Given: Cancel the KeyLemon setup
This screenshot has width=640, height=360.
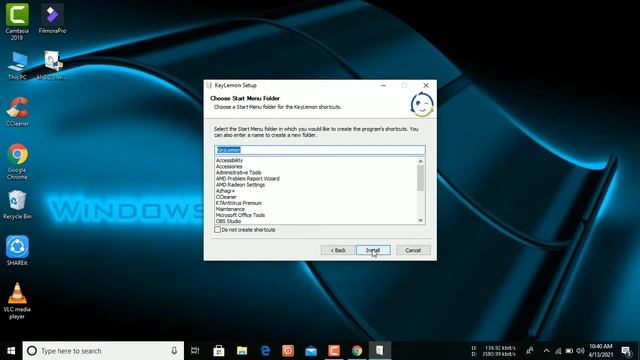Looking at the screenshot, I should click(413, 250).
